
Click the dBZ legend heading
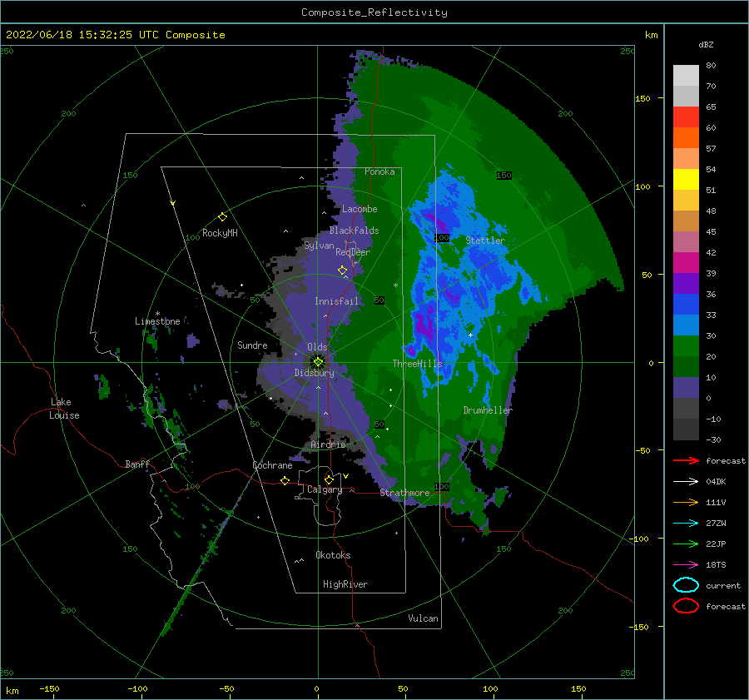(706, 44)
